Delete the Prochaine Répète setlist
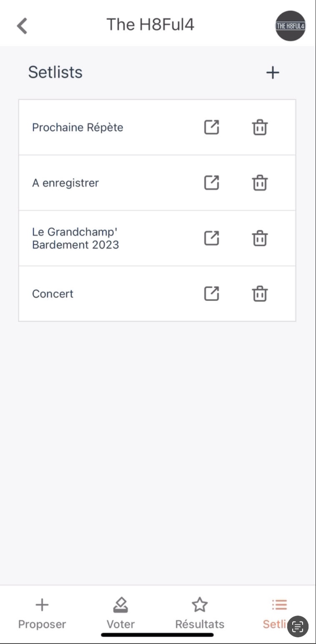This screenshot has width=316, height=644. point(260,127)
